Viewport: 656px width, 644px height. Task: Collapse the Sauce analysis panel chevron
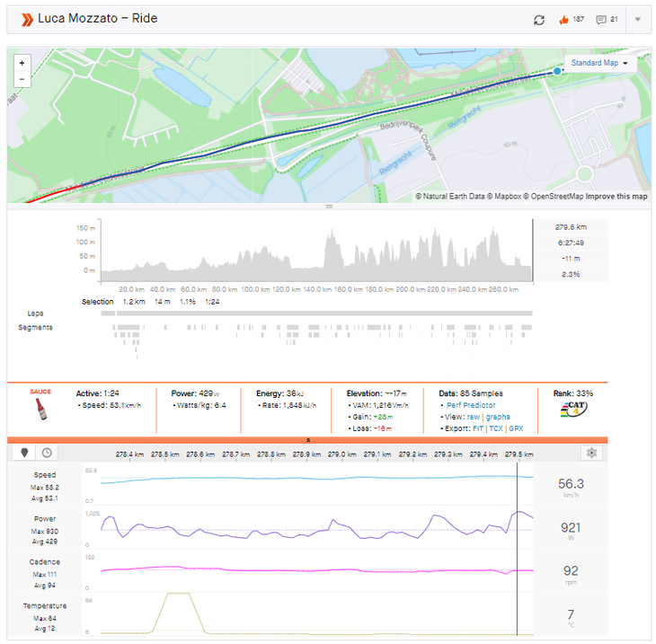click(308, 440)
